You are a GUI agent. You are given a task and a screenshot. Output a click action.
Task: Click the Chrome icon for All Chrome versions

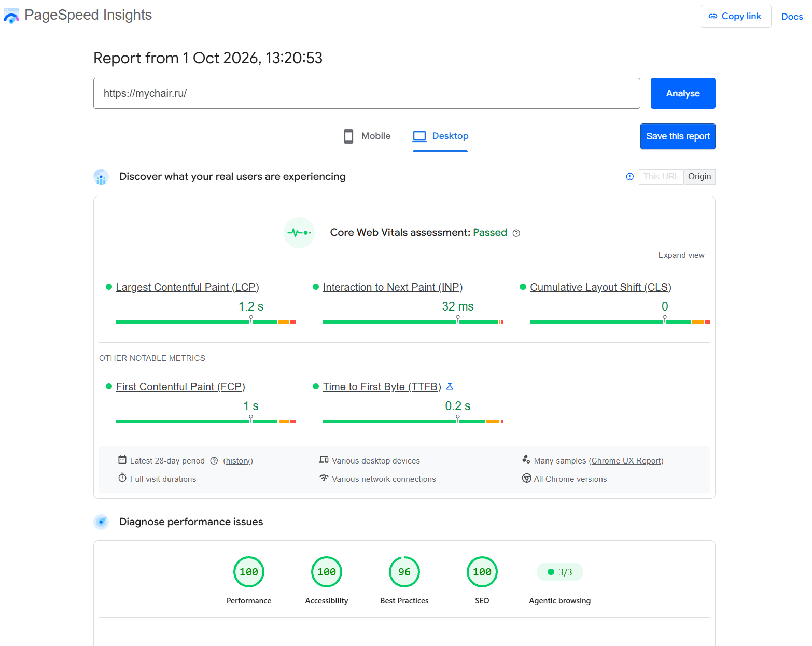[527, 478]
